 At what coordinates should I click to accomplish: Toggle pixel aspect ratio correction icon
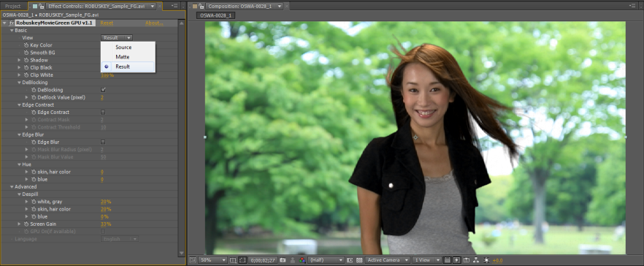(448, 260)
